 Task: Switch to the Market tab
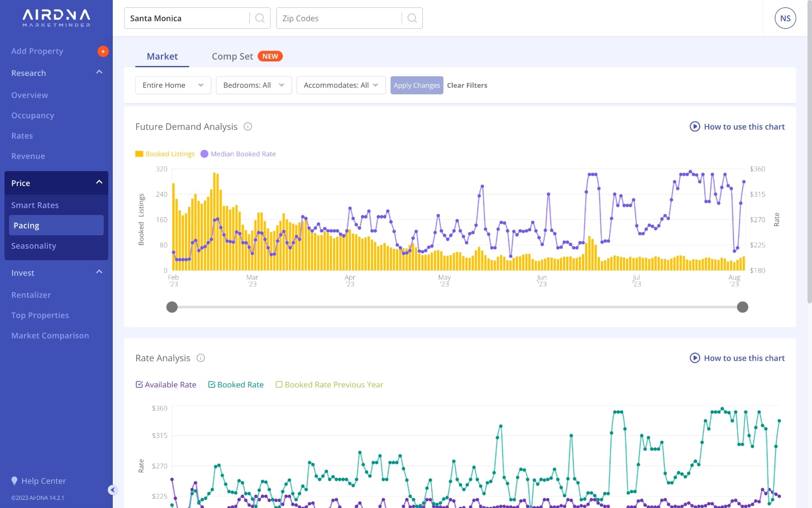(162, 56)
